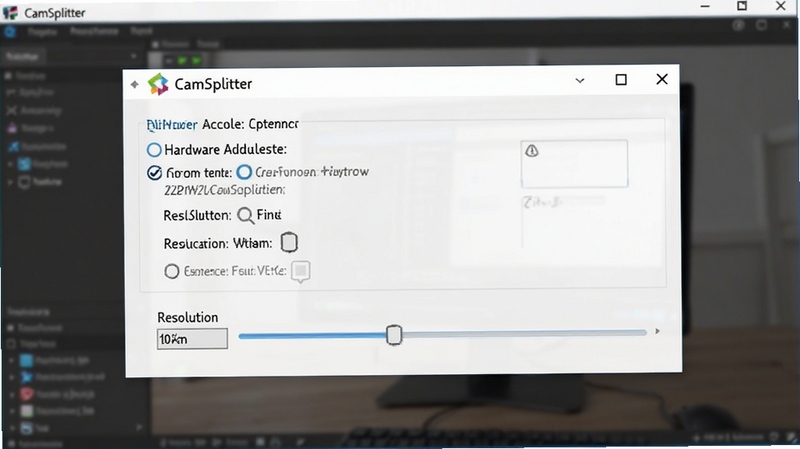
Task: Close the main CamSplitter window
Action: coord(781,6)
